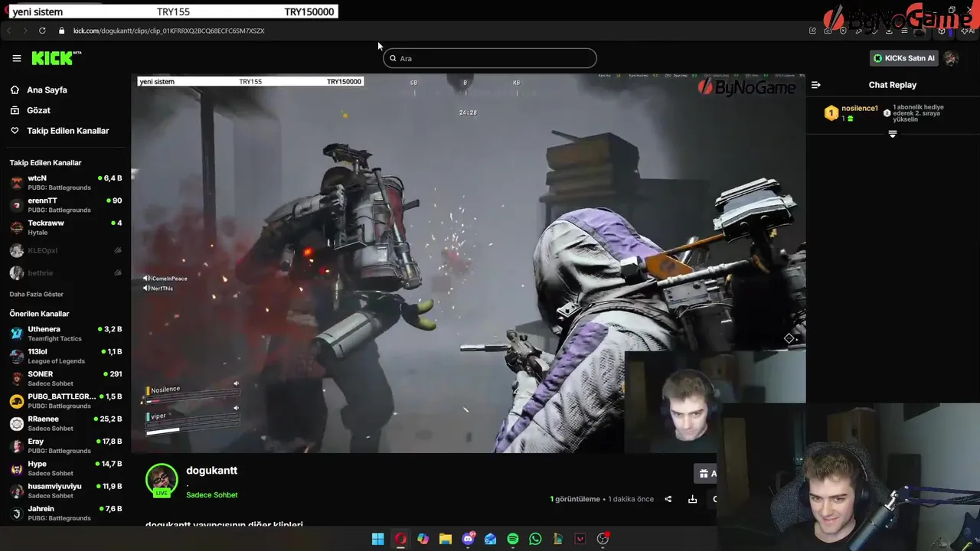Open wtcN channel from sidebar
This screenshot has width=980, height=551.
coord(65,182)
